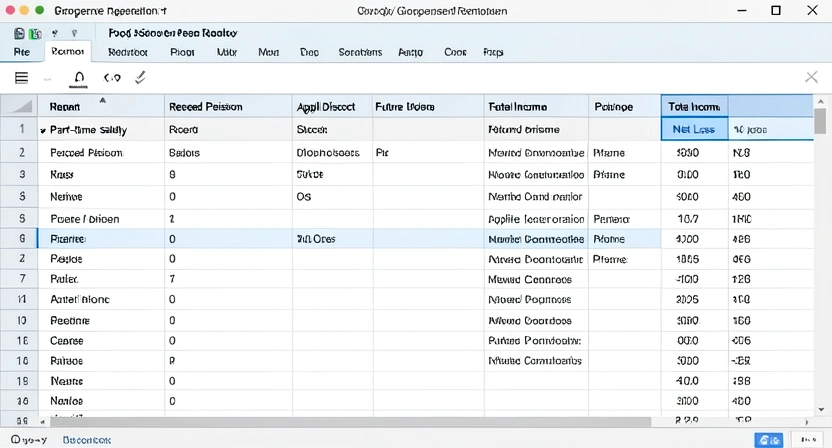Viewport: 832px width, 448px height.
Task: Click the 40.0 value cell
Action: click(695, 381)
